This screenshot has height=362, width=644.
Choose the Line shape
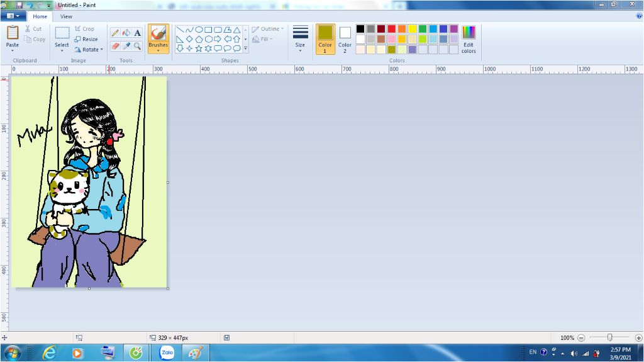[x=180, y=30]
